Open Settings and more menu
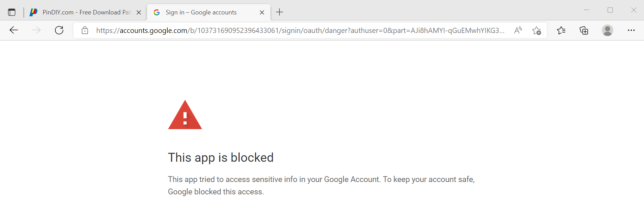644x204 pixels. tap(631, 30)
